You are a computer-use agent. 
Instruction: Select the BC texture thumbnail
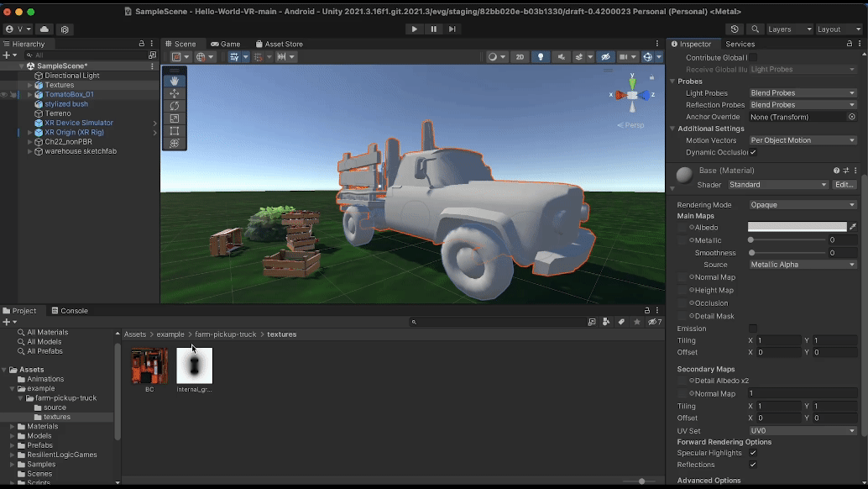pyautogui.click(x=149, y=365)
